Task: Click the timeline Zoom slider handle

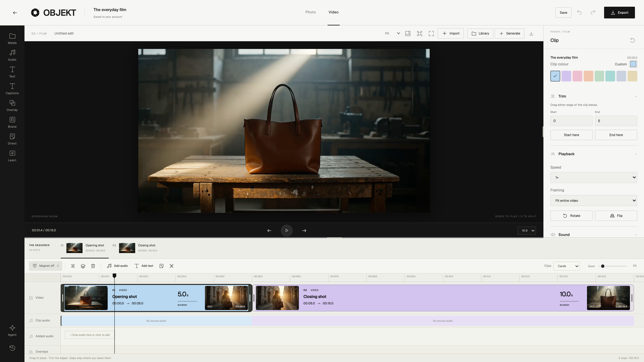Action: 603,266
